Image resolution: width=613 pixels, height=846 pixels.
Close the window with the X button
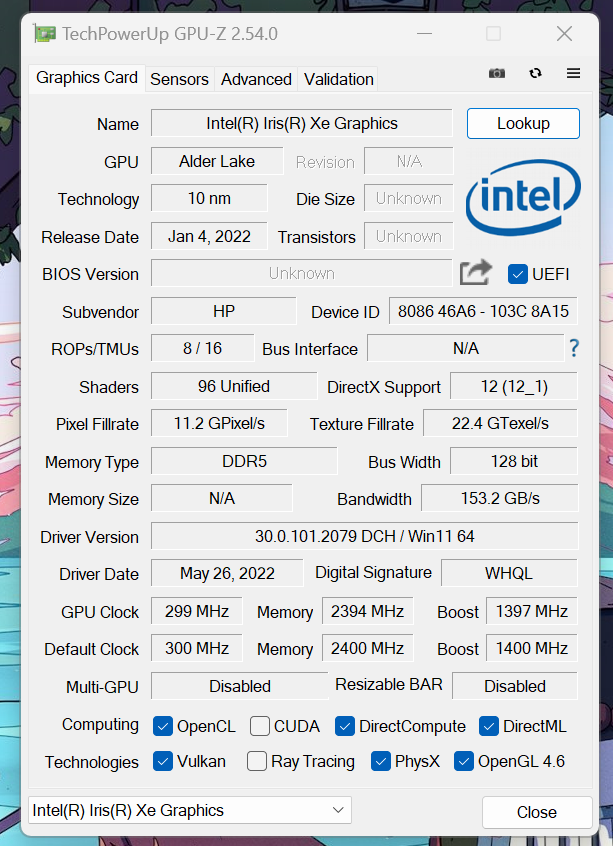(x=564, y=33)
